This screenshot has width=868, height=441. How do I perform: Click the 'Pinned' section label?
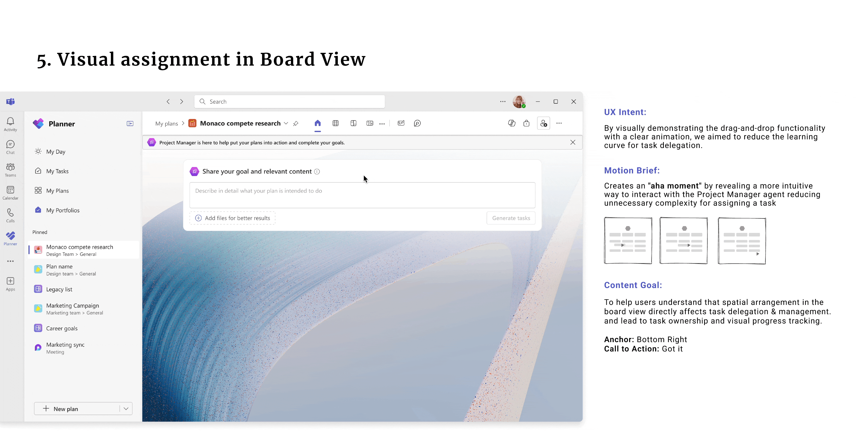click(40, 232)
